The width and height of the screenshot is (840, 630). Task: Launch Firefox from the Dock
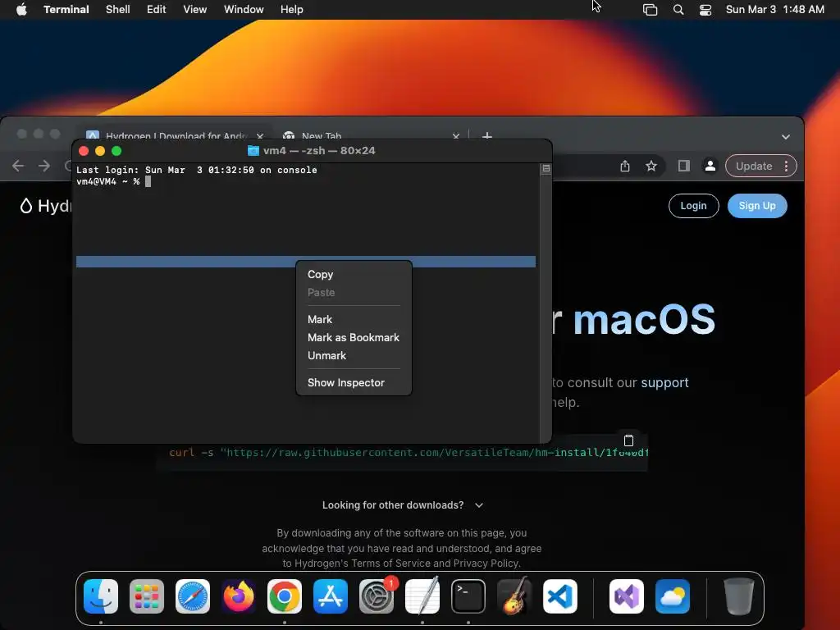click(x=239, y=596)
